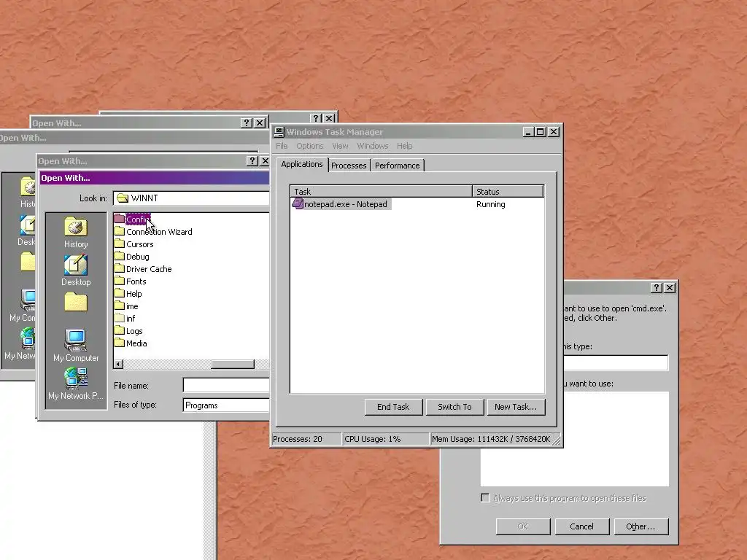This screenshot has width=747, height=560.
Task: Select the inf folder
Action: pyautogui.click(x=125, y=319)
